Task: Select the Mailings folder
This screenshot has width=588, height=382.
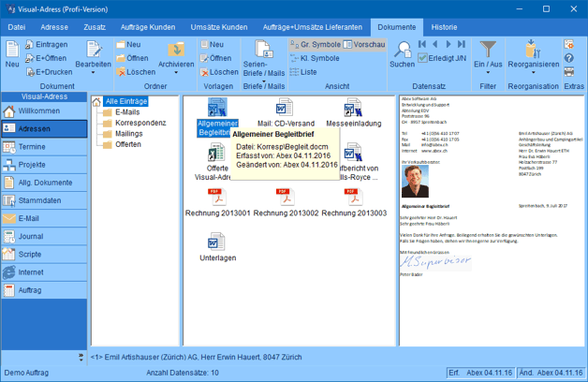Action: [x=128, y=134]
